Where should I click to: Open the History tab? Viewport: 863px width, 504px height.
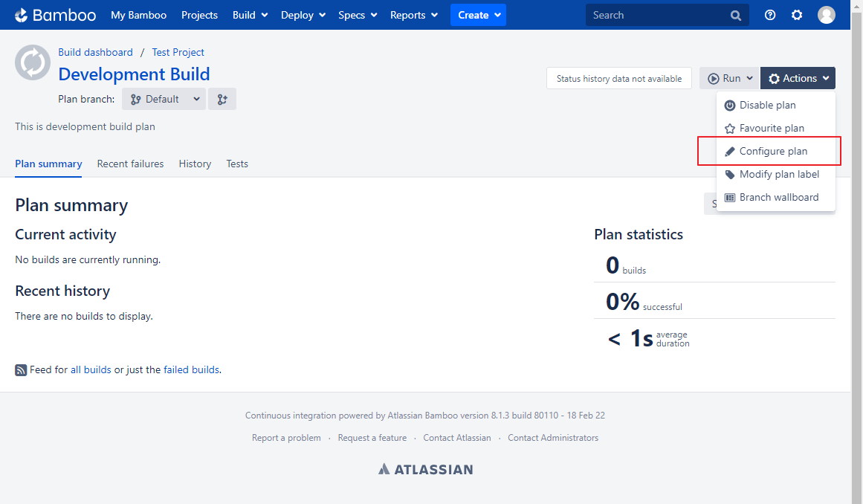click(195, 164)
